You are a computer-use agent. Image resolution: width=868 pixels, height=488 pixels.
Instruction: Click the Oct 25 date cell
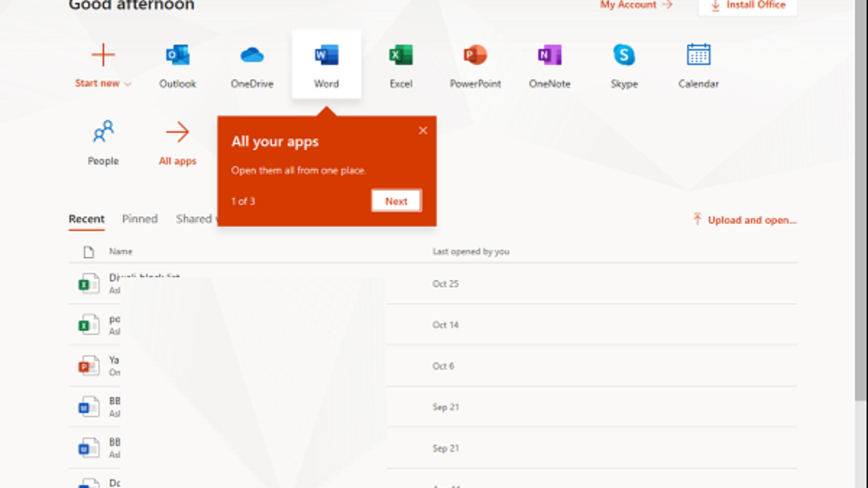tap(446, 283)
